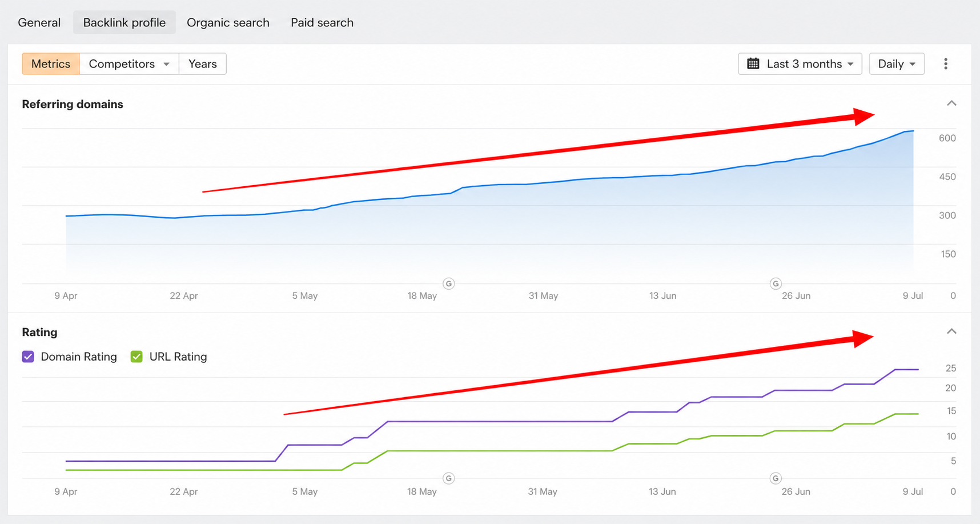Open the three-dot more options menu
980x524 pixels.
click(x=946, y=64)
